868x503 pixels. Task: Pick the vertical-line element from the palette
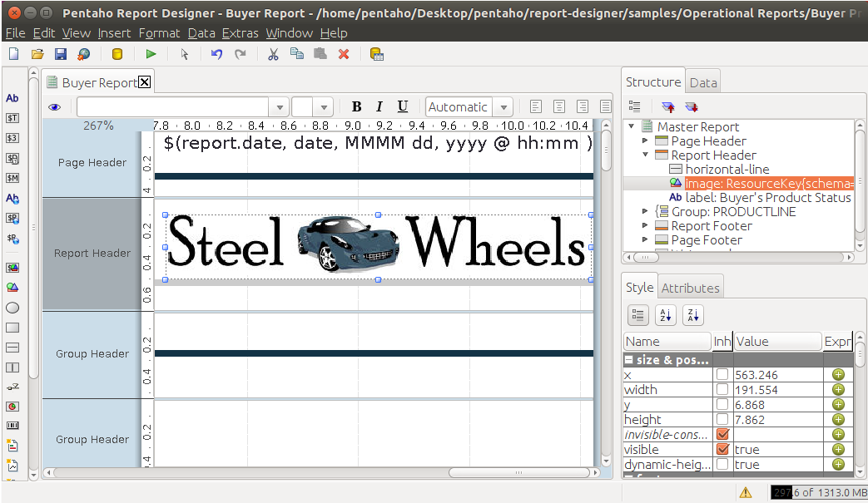coord(12,367)
